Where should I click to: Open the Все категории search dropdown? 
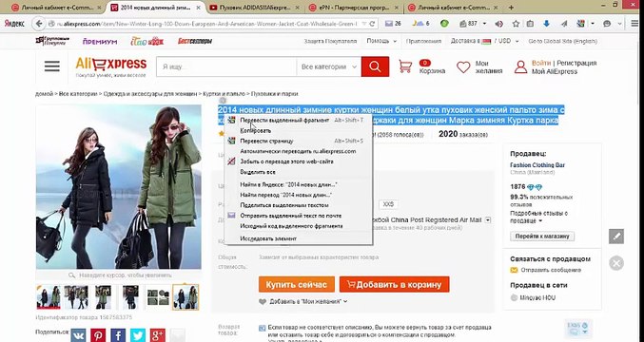[x=329, y=66]
